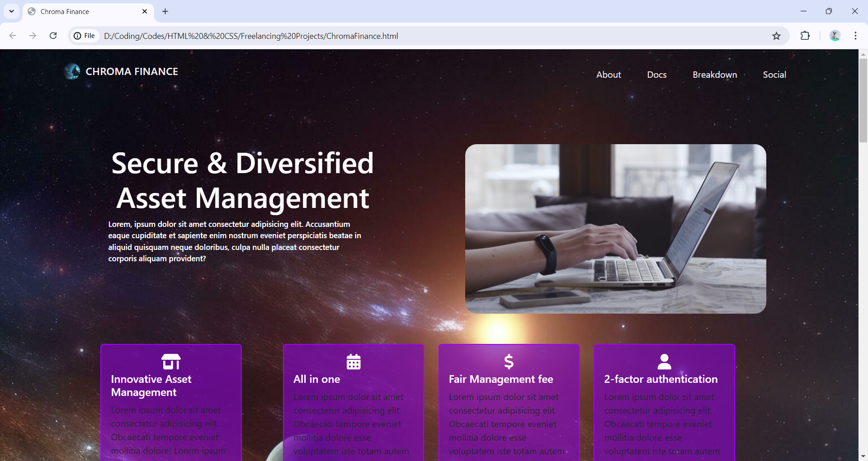Click the 'Innovative Asset Management' card title
Image resolution: width=868 pixels, height=461 pixels.
(x=151, y=386)
